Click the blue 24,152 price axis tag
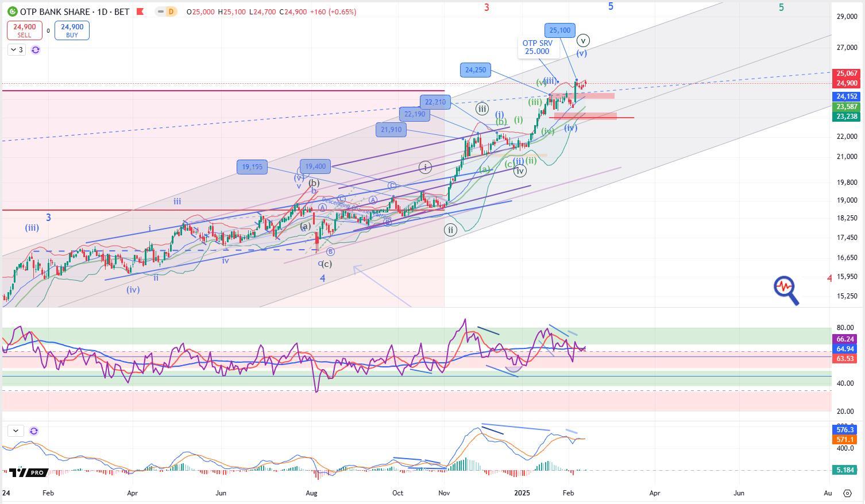The height and width of the screenshot is (504, 865). (847, 96)
